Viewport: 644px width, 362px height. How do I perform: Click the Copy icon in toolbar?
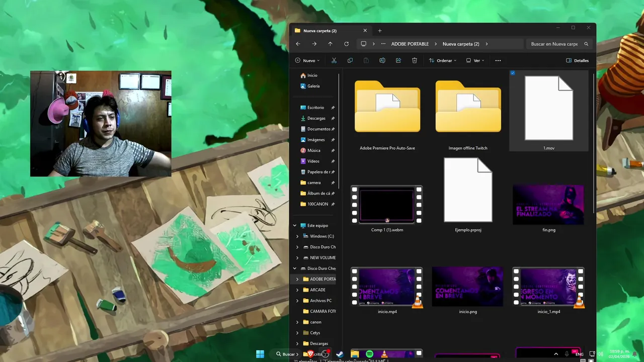[x=350, y=60]
